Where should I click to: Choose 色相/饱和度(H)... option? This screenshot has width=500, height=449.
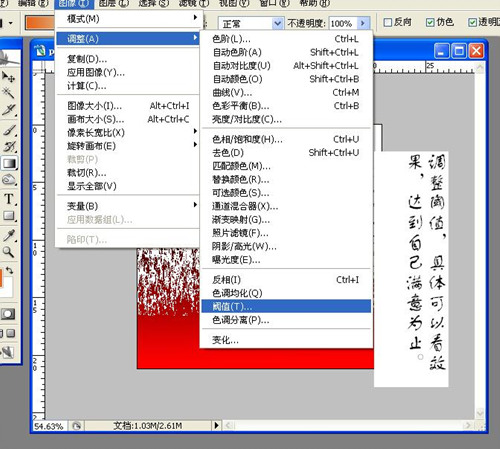[x=286, y=139]
